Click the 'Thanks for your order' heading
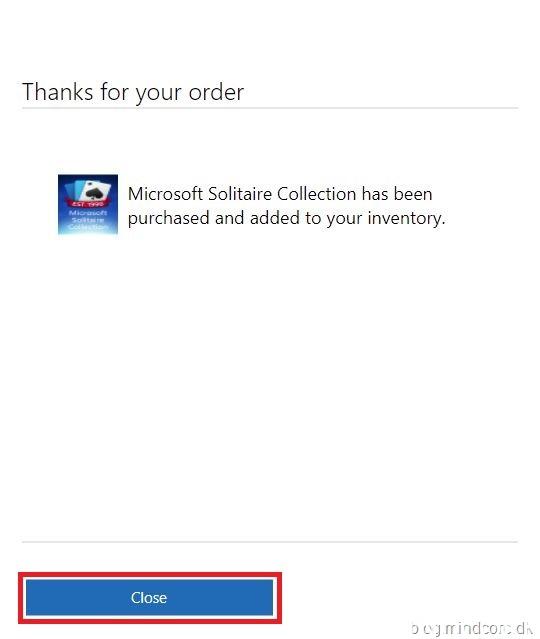The image size is (540, 639). [133, 93]
